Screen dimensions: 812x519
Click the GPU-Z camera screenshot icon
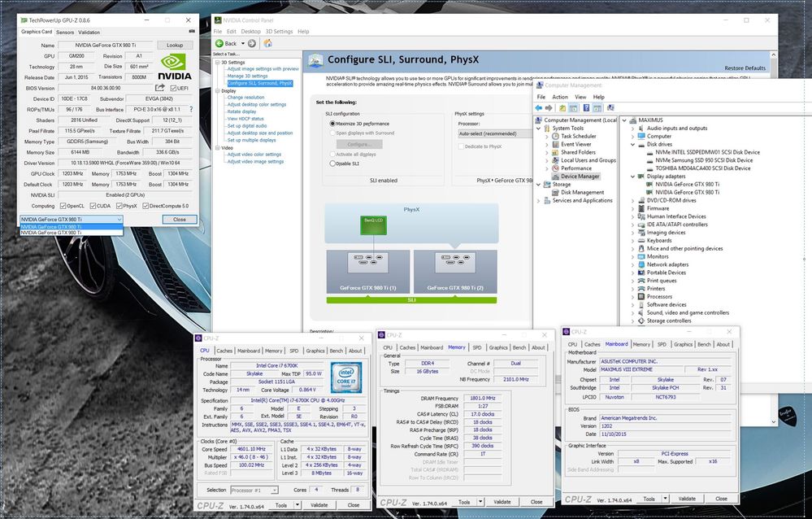(x=192, y=32)
